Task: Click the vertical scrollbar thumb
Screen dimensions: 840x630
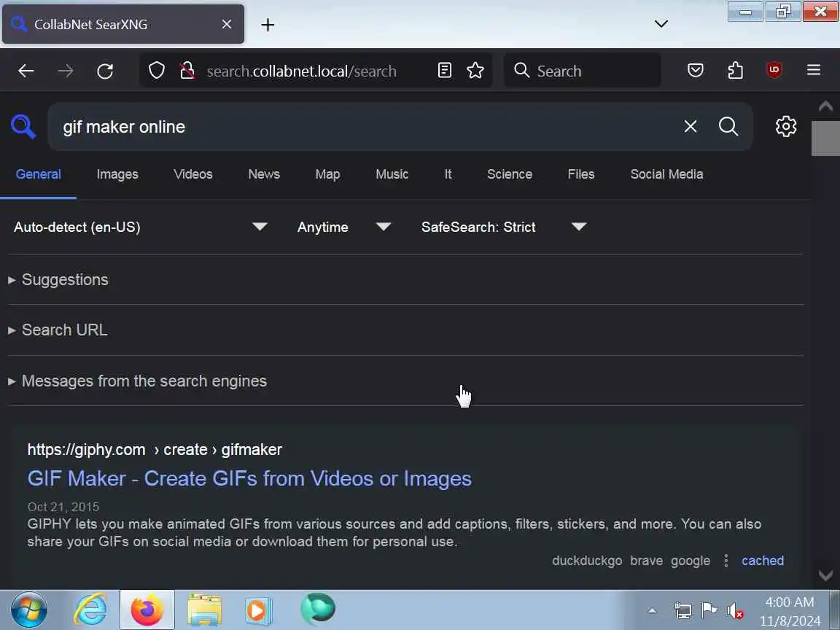Action: (825, 139)
